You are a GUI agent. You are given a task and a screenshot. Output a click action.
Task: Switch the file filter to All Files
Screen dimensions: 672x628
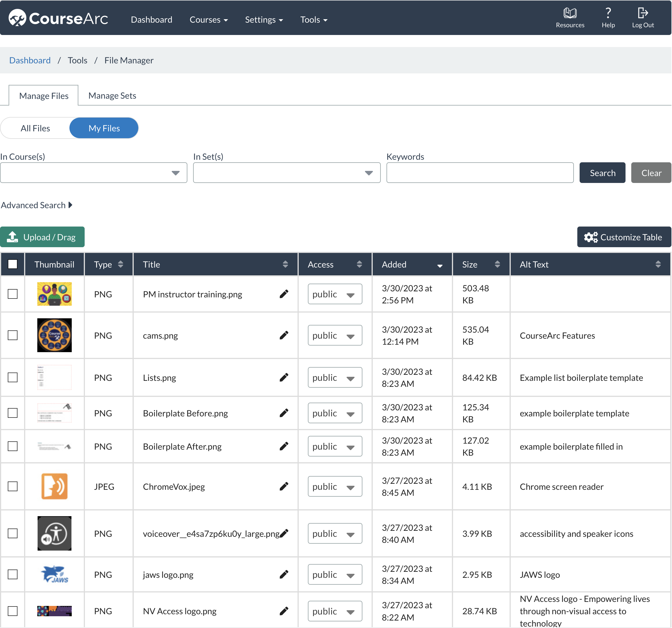pyautogui.click(x=35, y=128)
